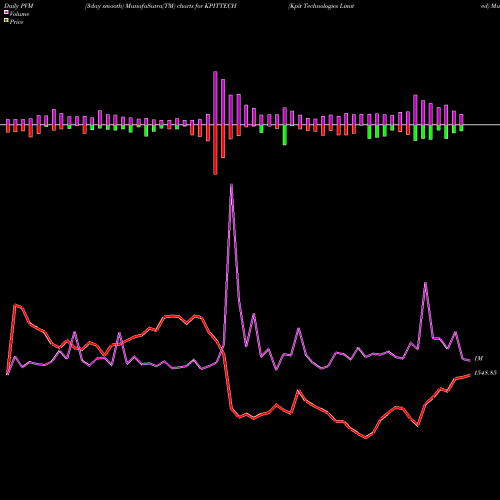Click the 1M volume value label

coord(478,359)
